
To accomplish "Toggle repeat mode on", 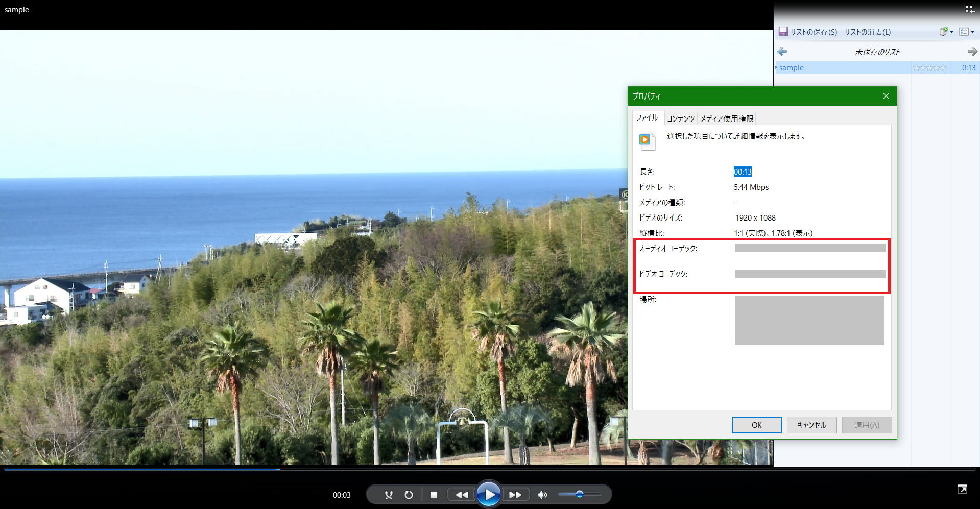I will click(x=409, y=495).
